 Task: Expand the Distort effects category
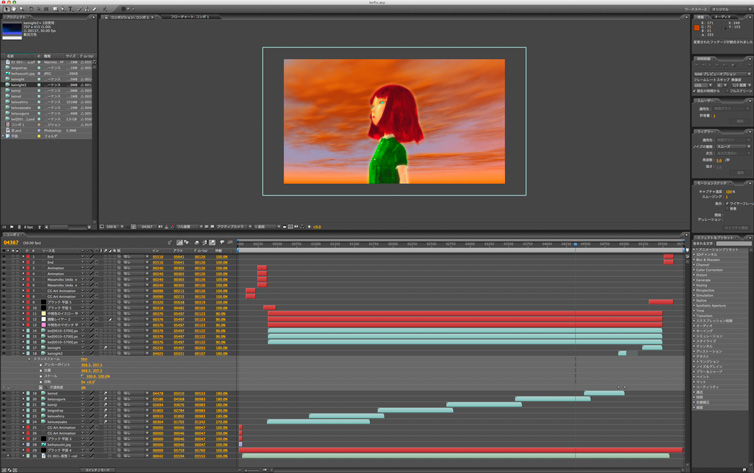tap(694, 275)
